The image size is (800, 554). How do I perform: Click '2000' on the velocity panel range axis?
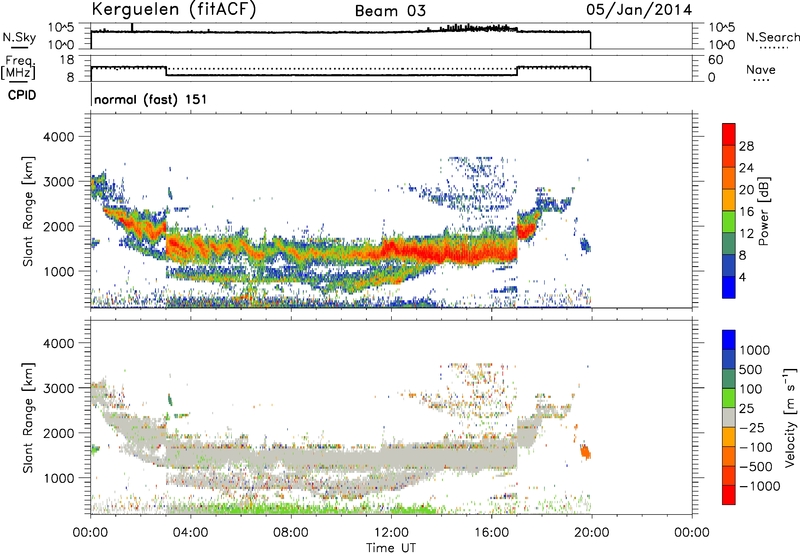(x=58, y=433)
